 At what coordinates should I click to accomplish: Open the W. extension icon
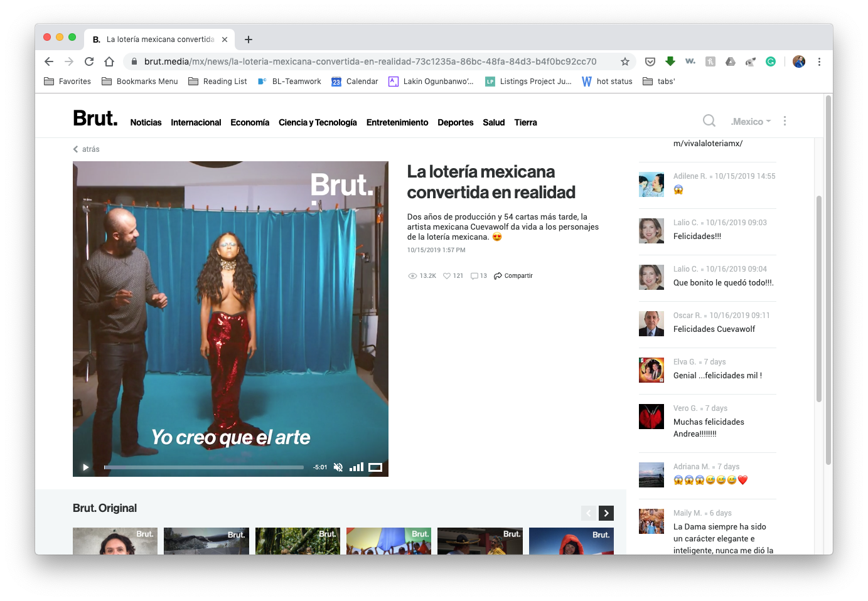point(690,61)
